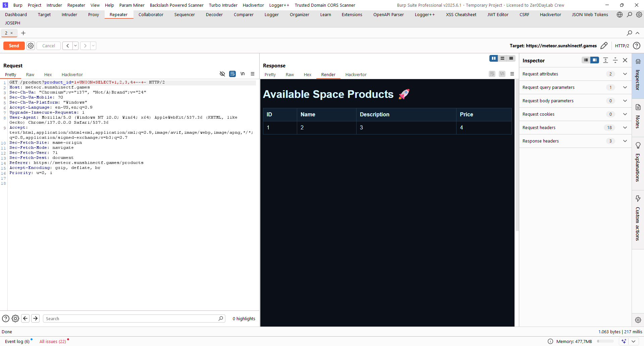The width and height of the screenshot is (644, 346).
Task: Jump to next search match arrow
Action: coord(36,319)
